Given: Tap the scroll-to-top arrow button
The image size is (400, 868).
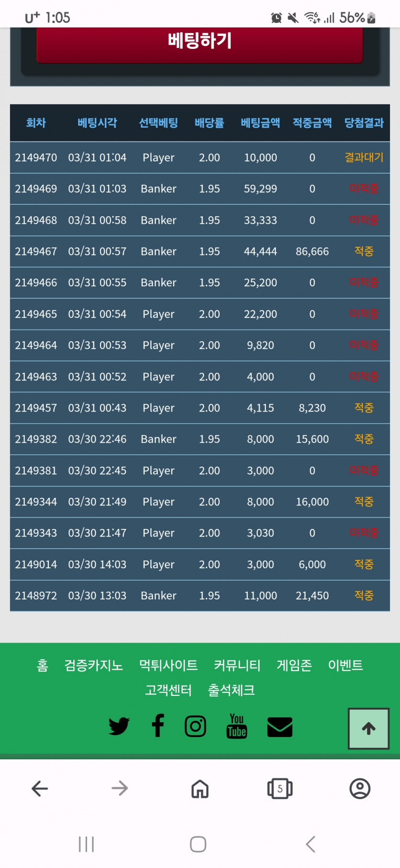Looking at the screenshot, I should pyautogui.click(x=368, y=728).
